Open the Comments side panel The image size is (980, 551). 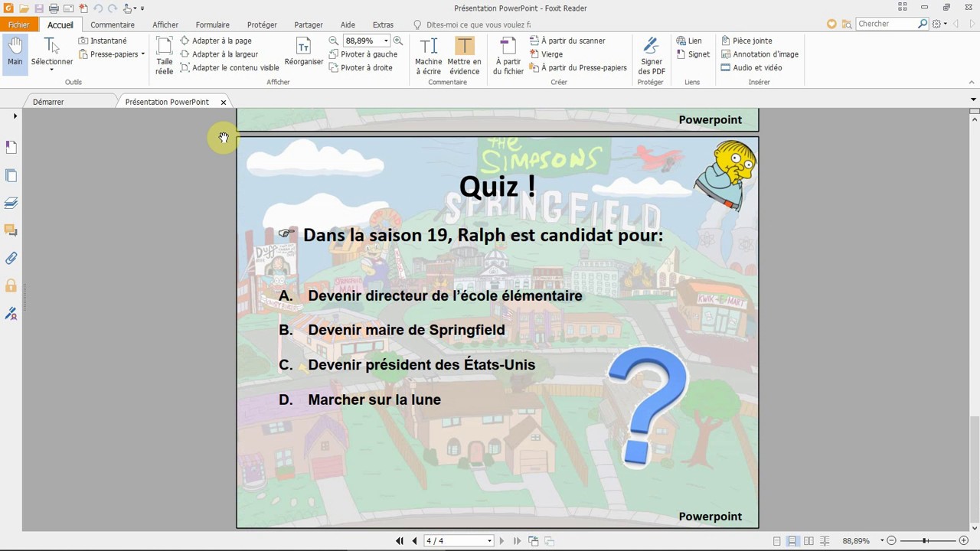(x=11, y=230)
